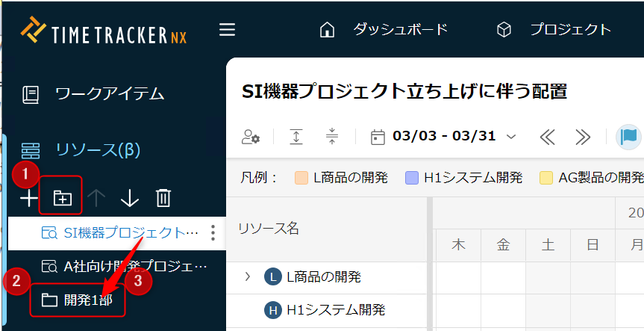Click the hamburger menu icon

coord(227,30)
